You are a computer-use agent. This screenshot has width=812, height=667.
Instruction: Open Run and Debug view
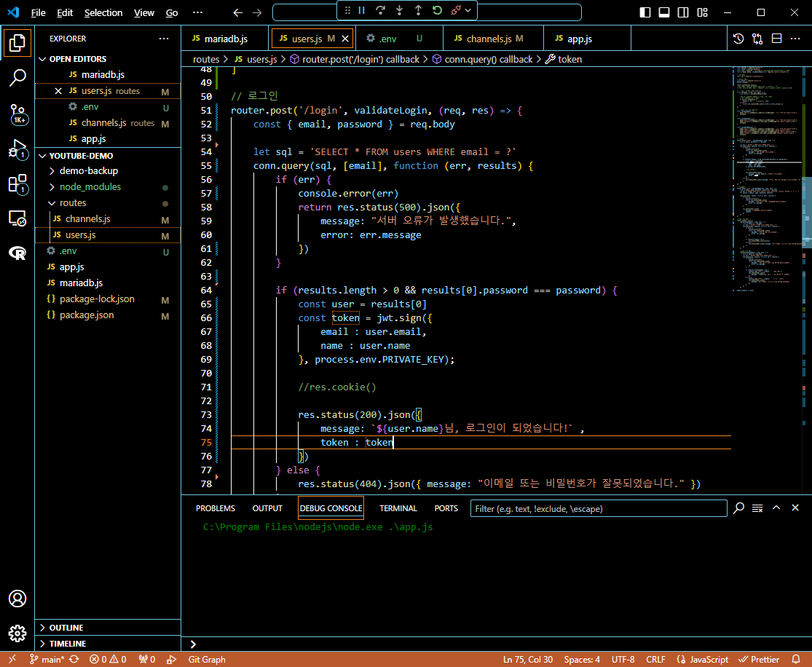coord(17,149)
